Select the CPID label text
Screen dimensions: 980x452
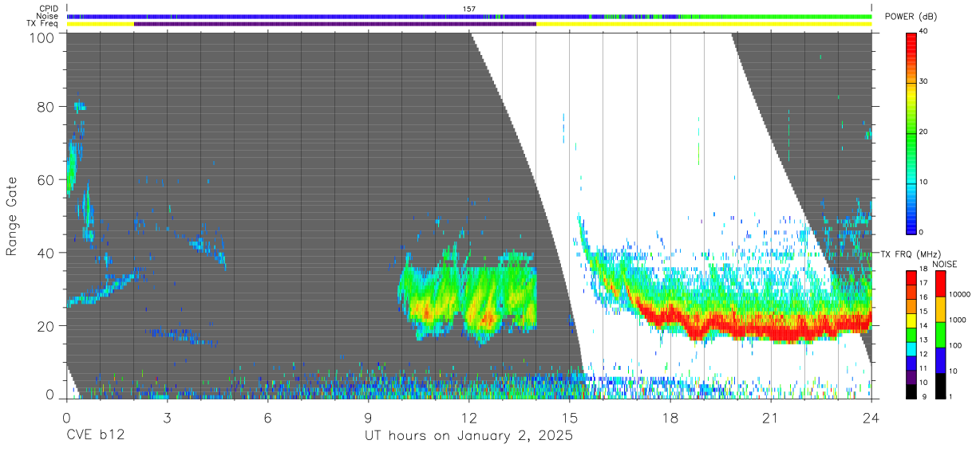[47, 9]
